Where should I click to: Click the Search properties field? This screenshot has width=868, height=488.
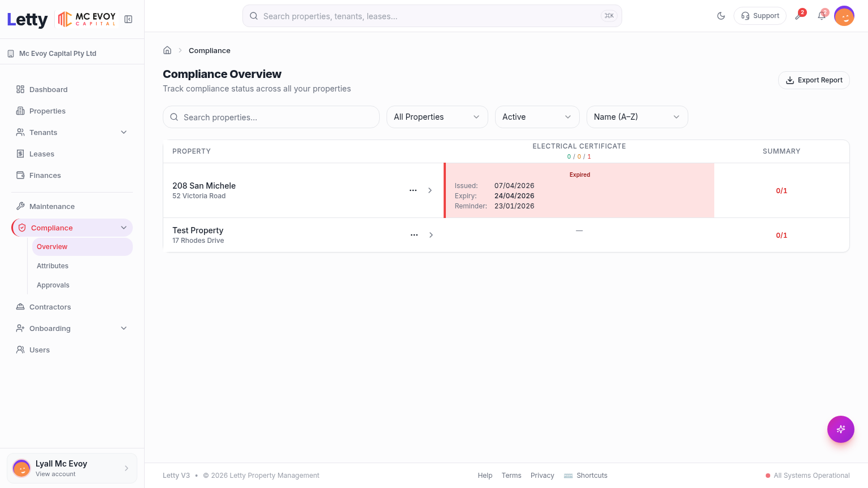tap(271, 117)
